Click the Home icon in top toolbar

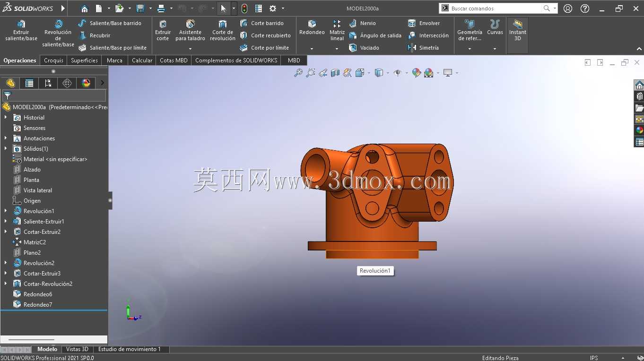pos(84,9)
